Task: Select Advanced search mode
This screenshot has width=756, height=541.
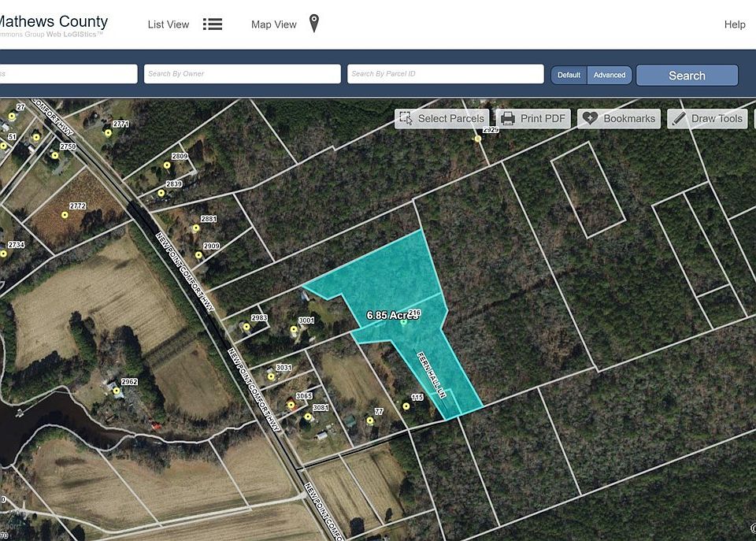Action: [x=610, y=76]
